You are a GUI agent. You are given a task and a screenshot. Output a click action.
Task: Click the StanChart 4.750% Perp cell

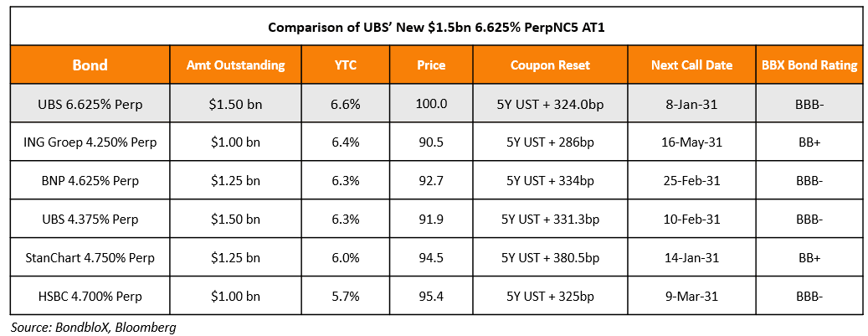click(90, 257)
